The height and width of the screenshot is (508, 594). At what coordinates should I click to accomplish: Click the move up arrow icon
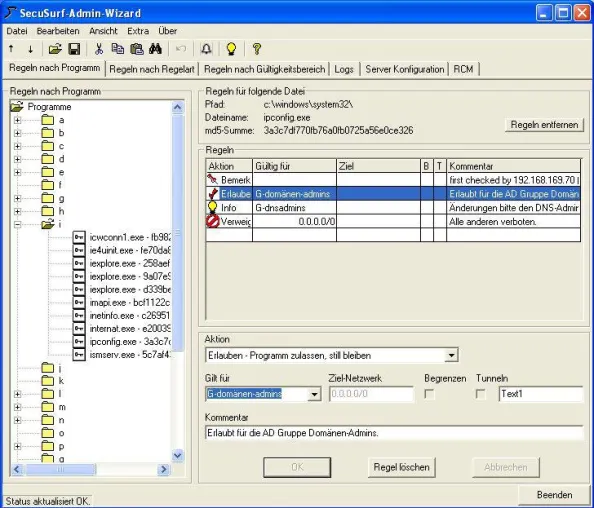[11, 48]
